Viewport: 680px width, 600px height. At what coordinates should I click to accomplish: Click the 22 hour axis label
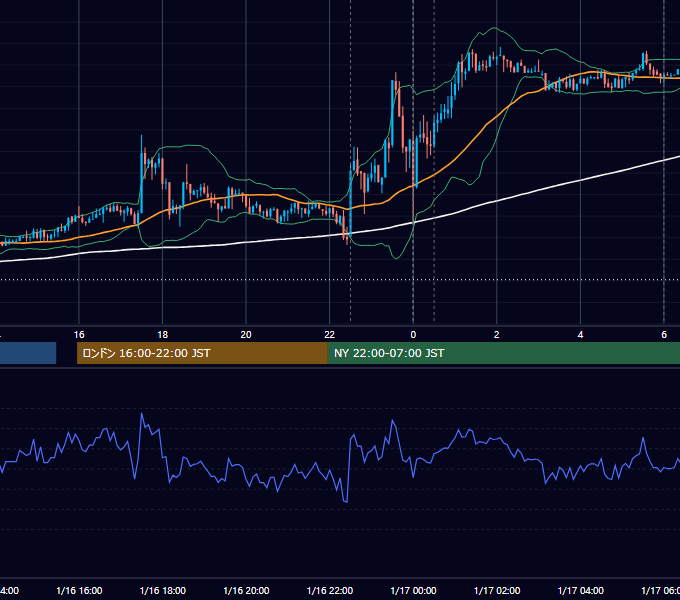click(x=330, y=335)
